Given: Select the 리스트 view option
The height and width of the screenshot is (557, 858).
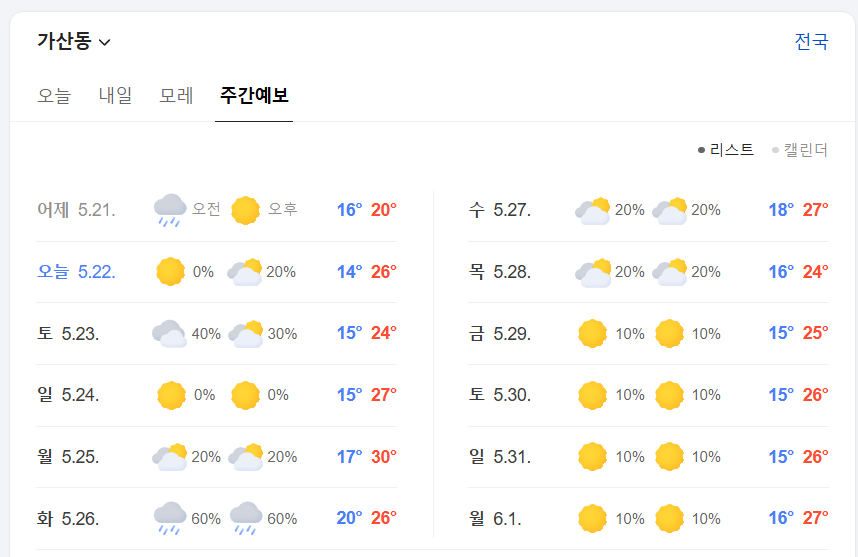Looking at the screenshot, I should click(726, 149).
